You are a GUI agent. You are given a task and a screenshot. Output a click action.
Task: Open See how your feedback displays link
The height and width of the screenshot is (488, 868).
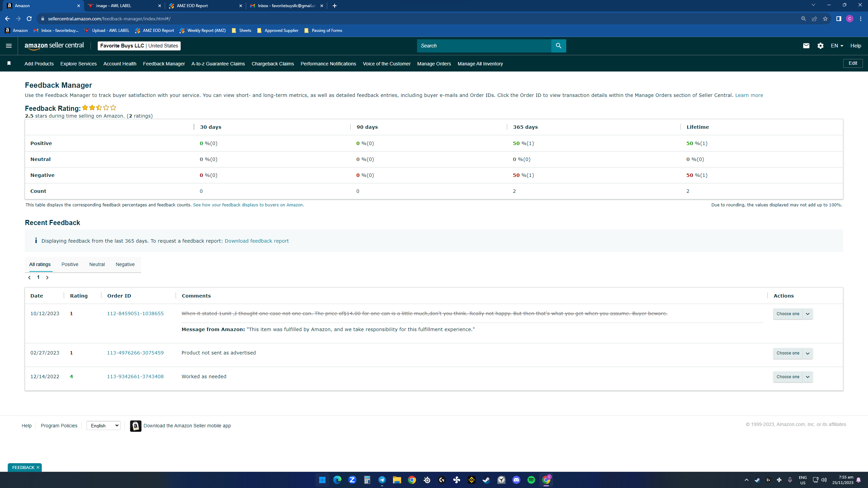click(248, 205)
